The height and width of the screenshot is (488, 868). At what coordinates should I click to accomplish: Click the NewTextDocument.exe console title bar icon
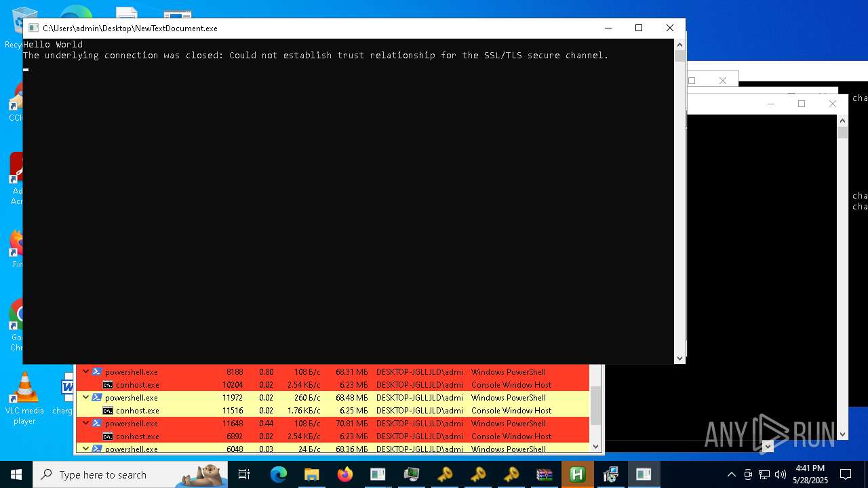tap(33, 28)
